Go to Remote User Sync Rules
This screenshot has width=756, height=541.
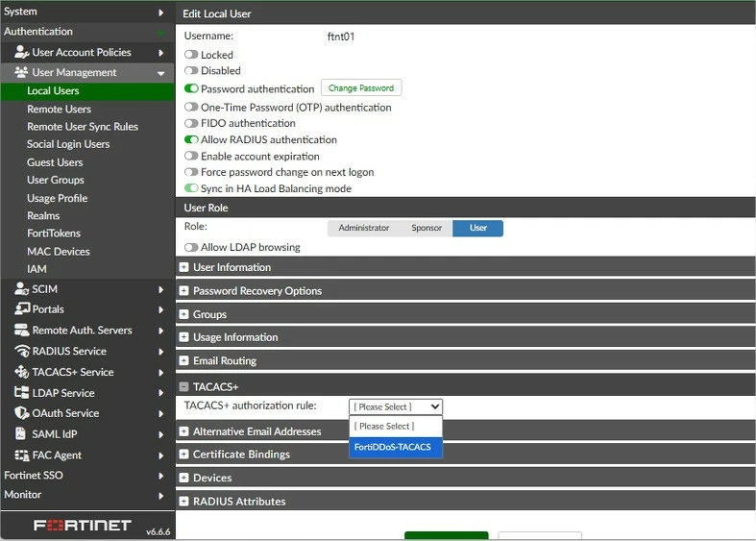83,126
